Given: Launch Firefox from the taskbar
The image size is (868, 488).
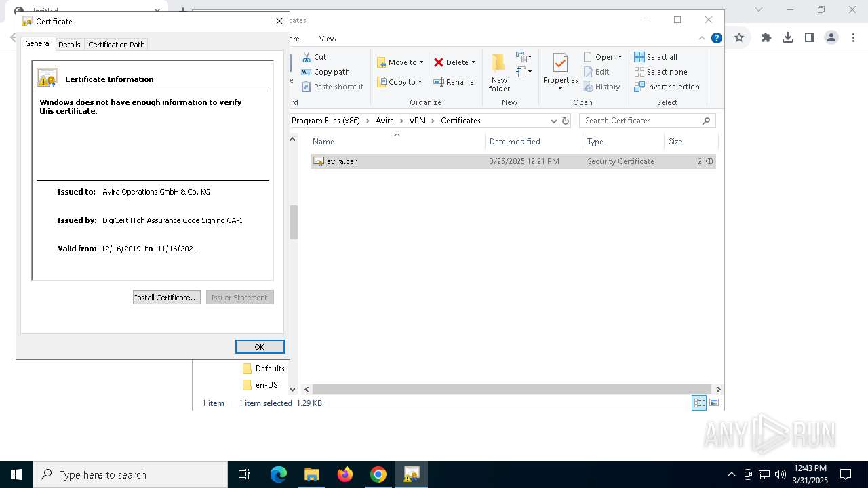Looking at the screenshot, I should click(x=345, y=474).
